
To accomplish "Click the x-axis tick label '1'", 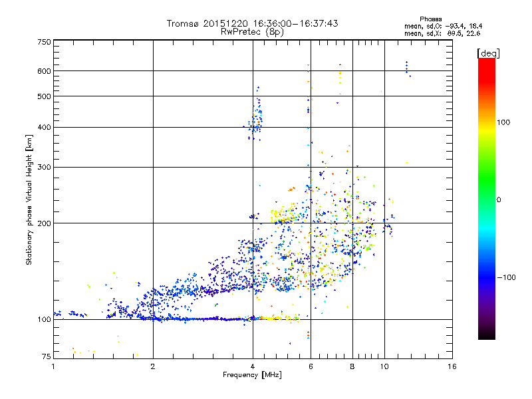I will point(53,366).
